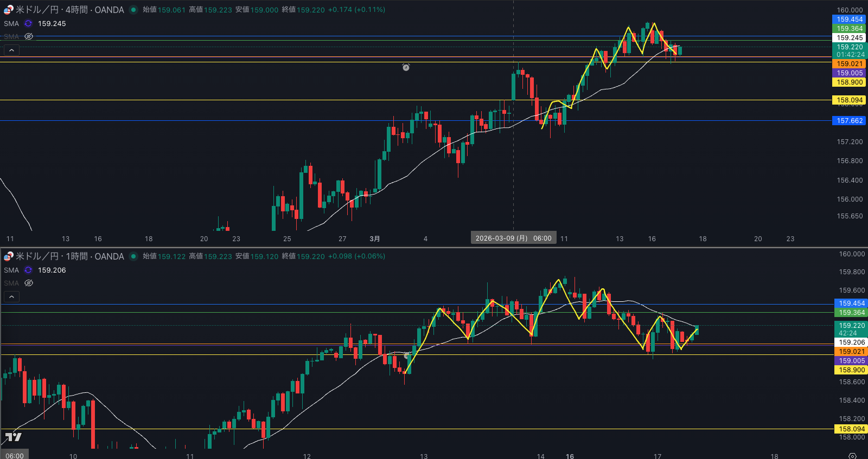Click the USD/JPY flag icon on 4-hour chart
The image size is (868, 459).
tap(8, 10)
